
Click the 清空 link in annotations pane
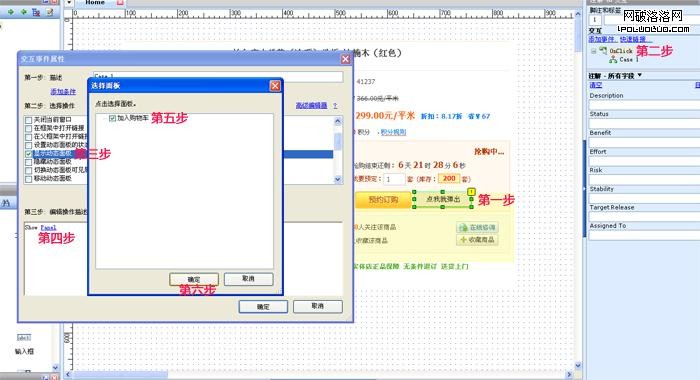pyautogui.click(x=596, y=85)
